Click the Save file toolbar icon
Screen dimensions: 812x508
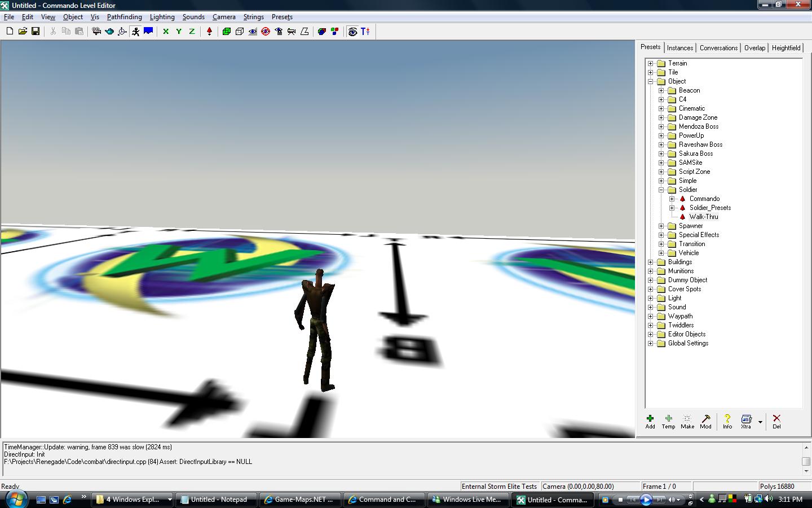(x=36, y=32)
